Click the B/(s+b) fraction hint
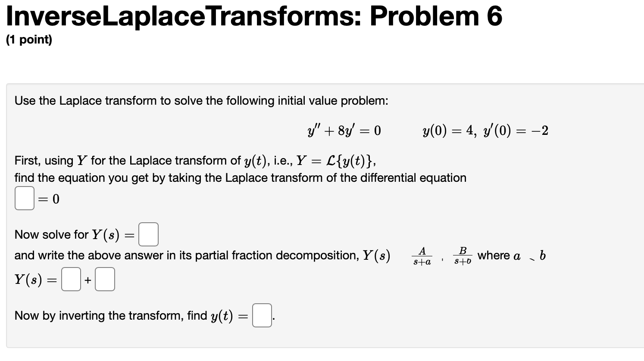Image resolution: width=644 pixels, height=361 pixels. [462, 256]
